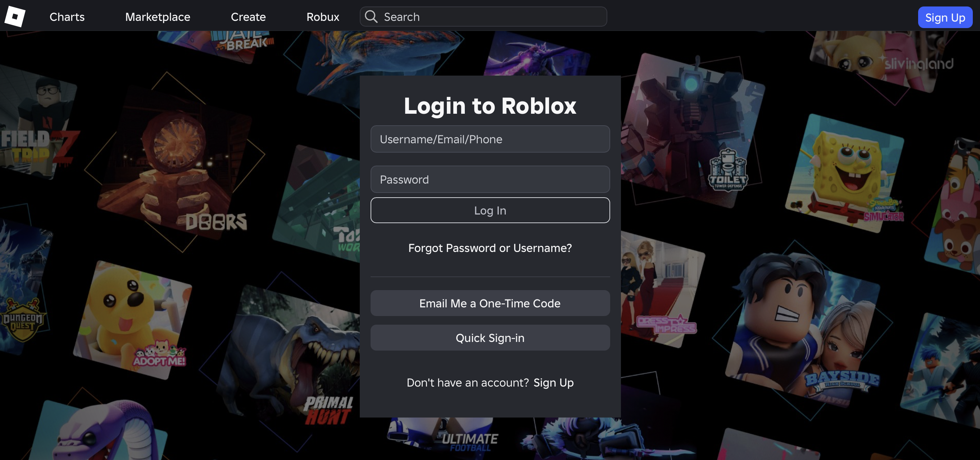
Task: Focus the Username/Email/Phone field
Action: [490, 139]
